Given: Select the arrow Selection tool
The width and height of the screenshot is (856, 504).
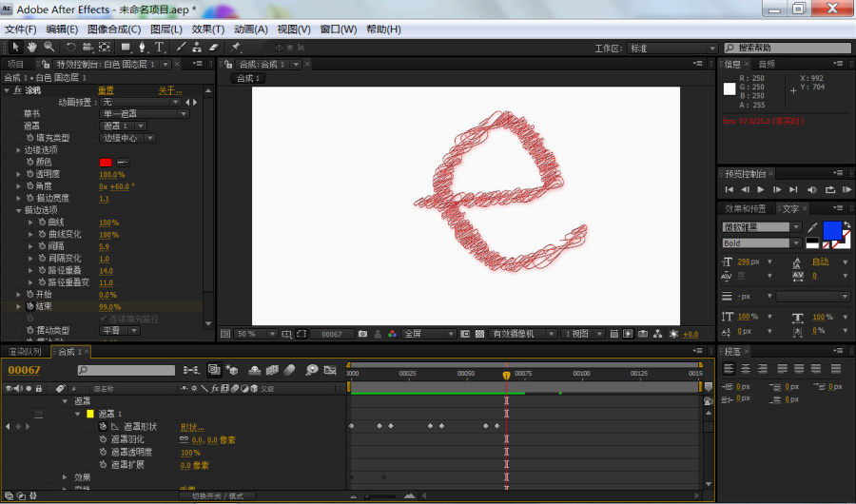Looking at the screenshot, I should tap(16, 47).
